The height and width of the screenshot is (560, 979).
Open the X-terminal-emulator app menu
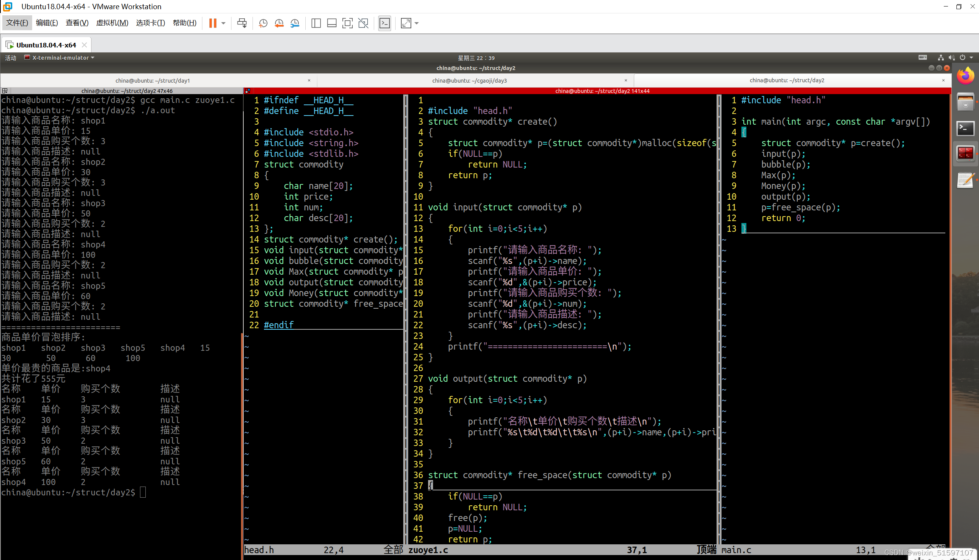[x=60, y=58]
